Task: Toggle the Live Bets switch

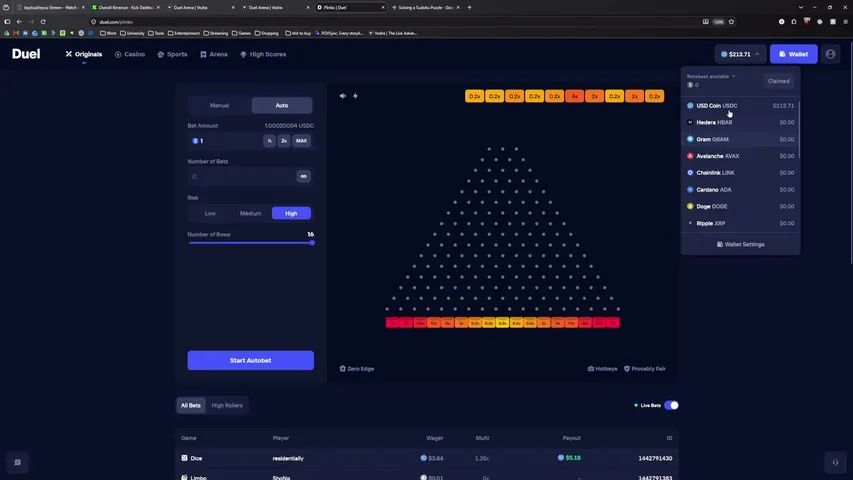Action: 671,405
